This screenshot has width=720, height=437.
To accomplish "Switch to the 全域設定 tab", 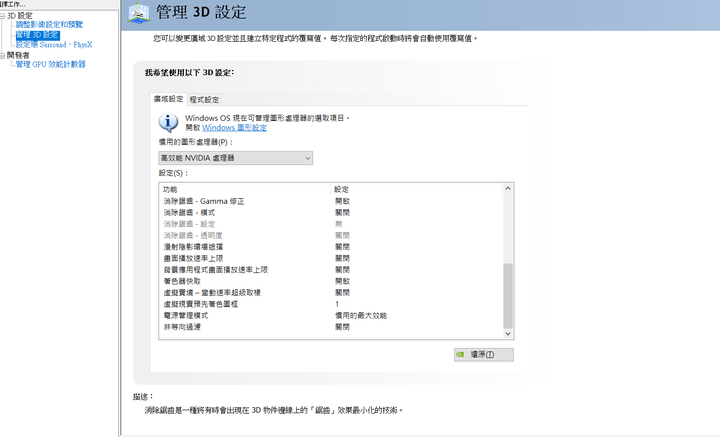I will point(168,99).
